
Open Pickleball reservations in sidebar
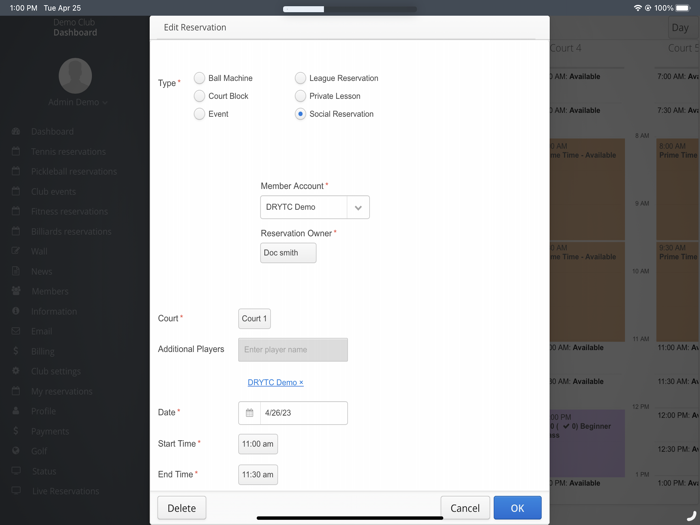[74, 171]
